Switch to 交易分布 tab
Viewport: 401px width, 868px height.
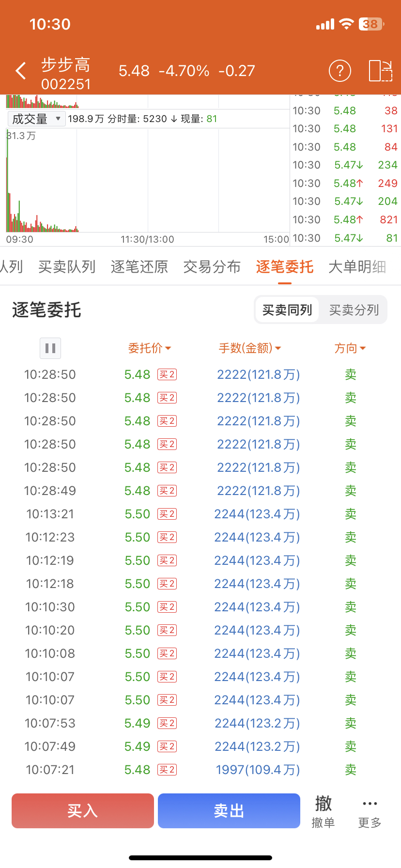tap(212, 266)
